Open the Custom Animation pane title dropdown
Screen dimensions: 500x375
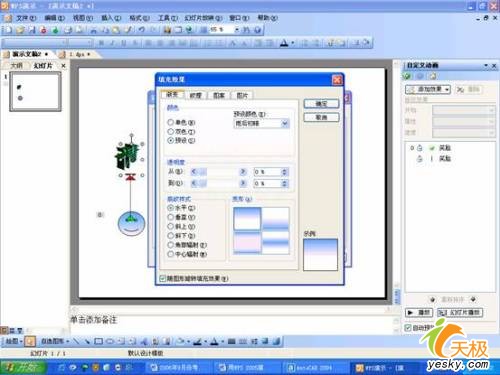486,65
